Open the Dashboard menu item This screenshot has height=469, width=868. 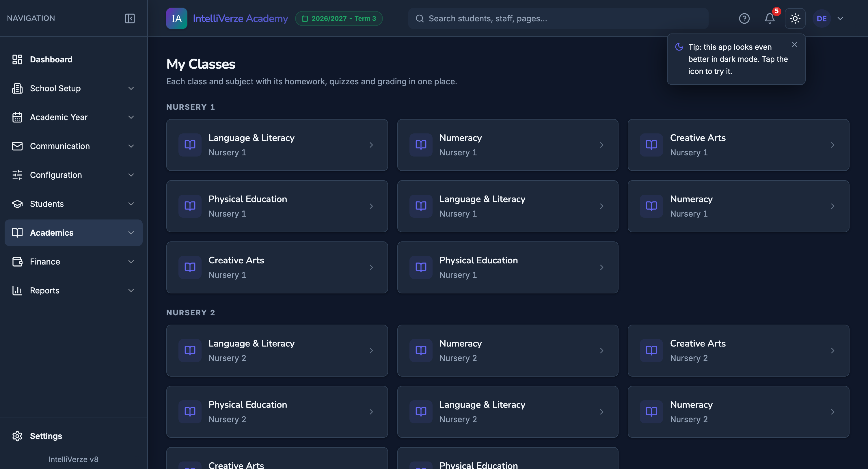pos(73,59)
